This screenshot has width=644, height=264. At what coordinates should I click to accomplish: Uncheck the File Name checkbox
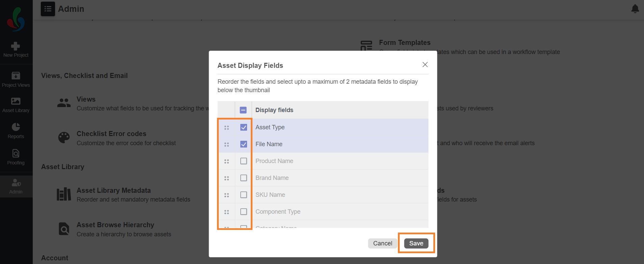click(244, 144)
